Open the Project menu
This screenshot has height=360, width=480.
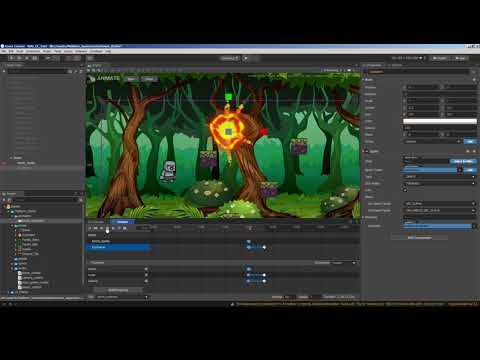(x=47, y=51)
